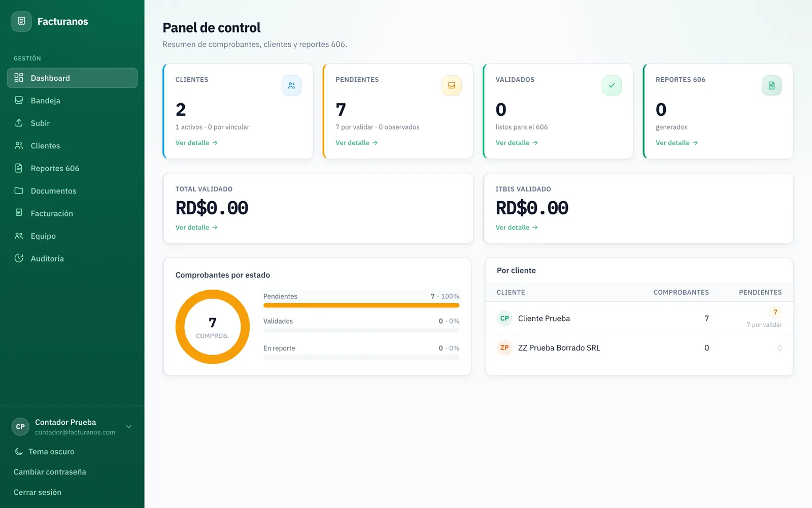
Task: Click Cambiar contraseña
Action: pos(50,472)
